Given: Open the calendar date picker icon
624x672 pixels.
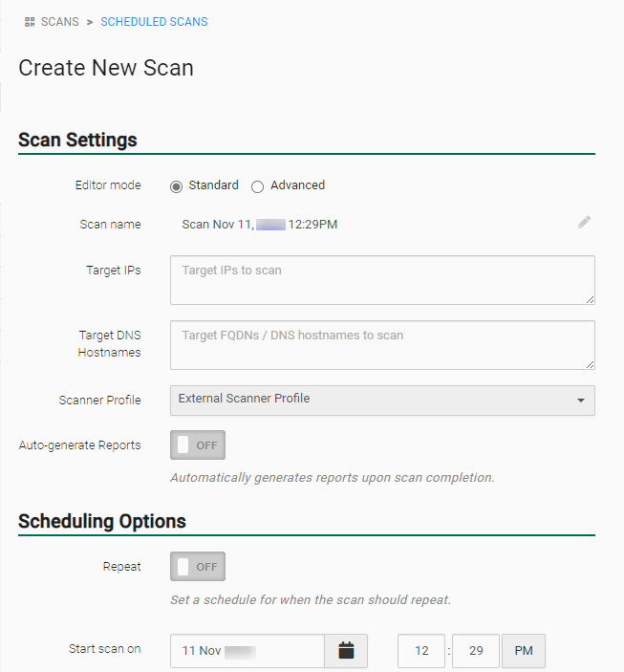Looking at the screenshot, I should pyautogui.click(x=346, y=651).
